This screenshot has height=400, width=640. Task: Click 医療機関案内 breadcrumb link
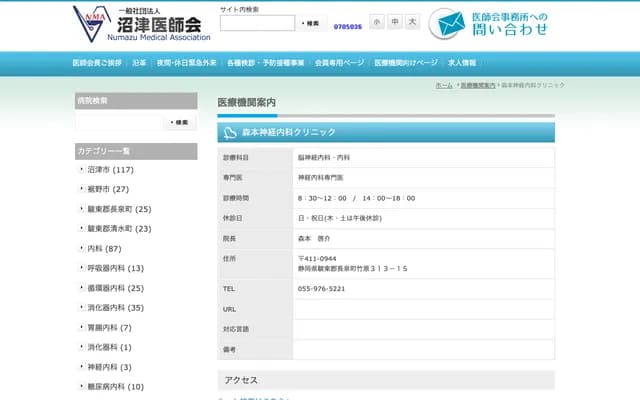tap(477, 86)
